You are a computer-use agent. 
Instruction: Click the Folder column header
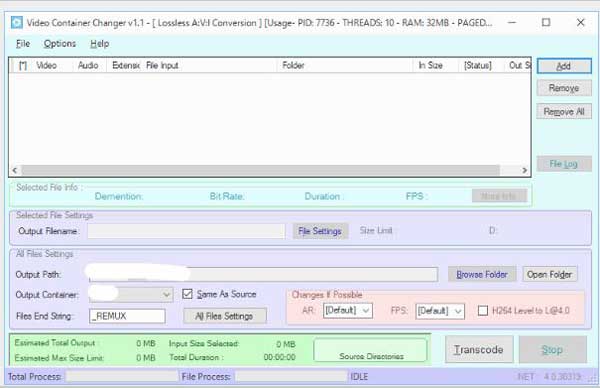coord(345,65)
